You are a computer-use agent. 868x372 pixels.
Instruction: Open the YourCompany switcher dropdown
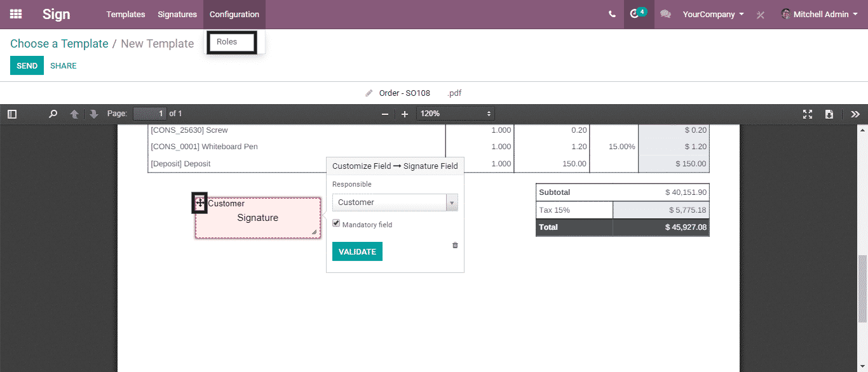pyautogui.click(x=713, y=14)
